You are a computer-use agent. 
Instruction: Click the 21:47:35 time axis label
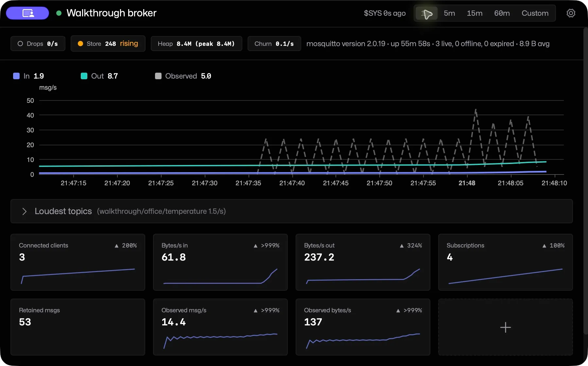coord(248,183)
